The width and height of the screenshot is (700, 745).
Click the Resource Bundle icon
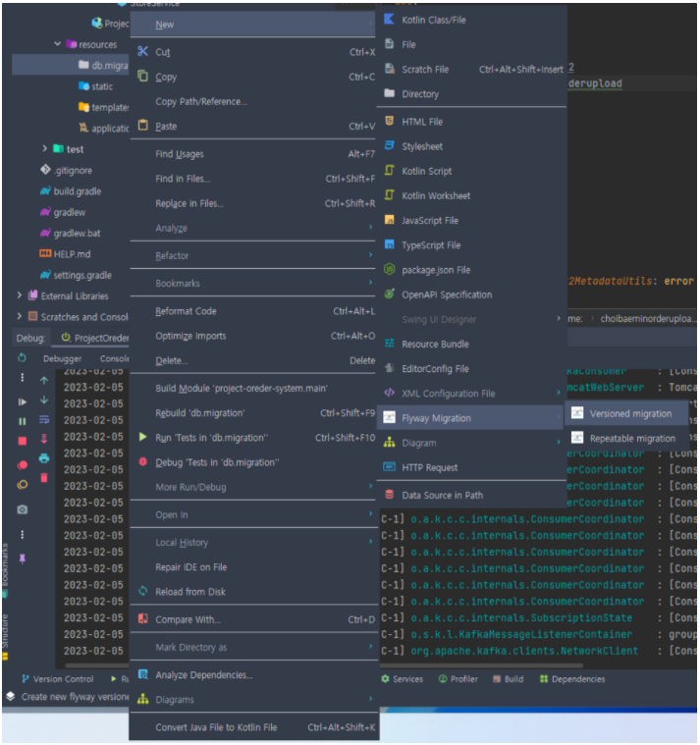(389, 344)
